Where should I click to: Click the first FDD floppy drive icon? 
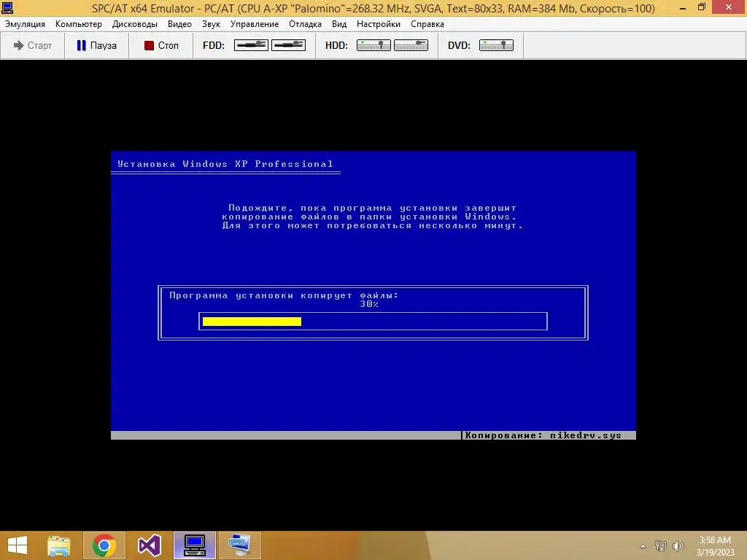point(251,45)
